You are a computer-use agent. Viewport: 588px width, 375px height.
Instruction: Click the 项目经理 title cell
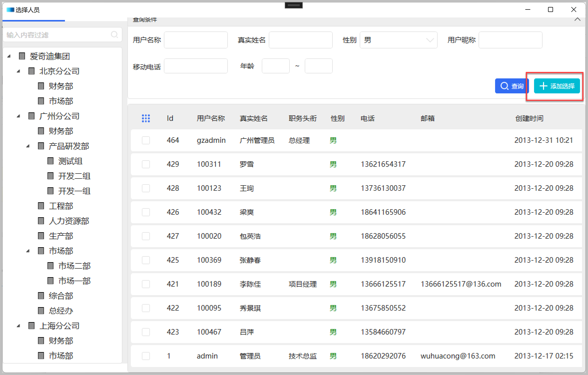pos(303,284)
